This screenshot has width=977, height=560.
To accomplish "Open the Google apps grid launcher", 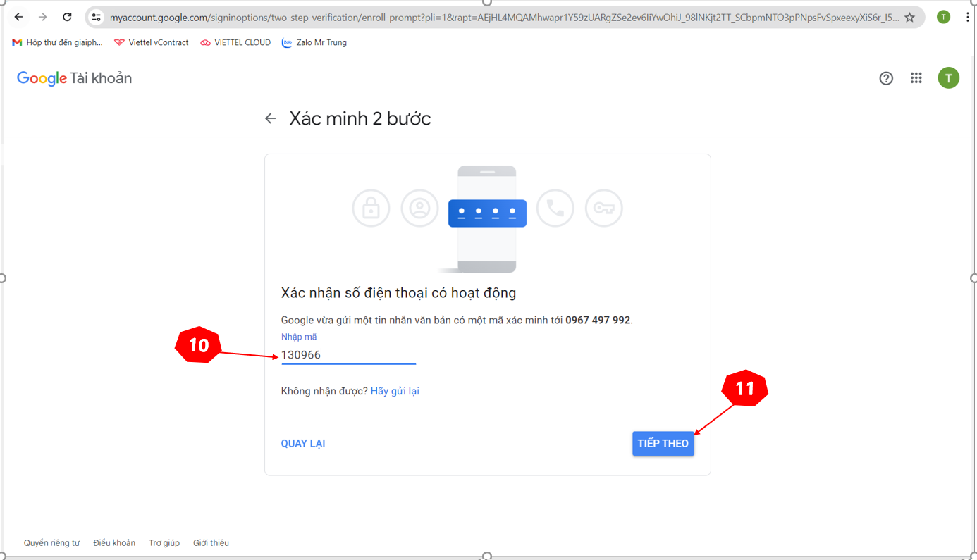I will coord(916,78).
